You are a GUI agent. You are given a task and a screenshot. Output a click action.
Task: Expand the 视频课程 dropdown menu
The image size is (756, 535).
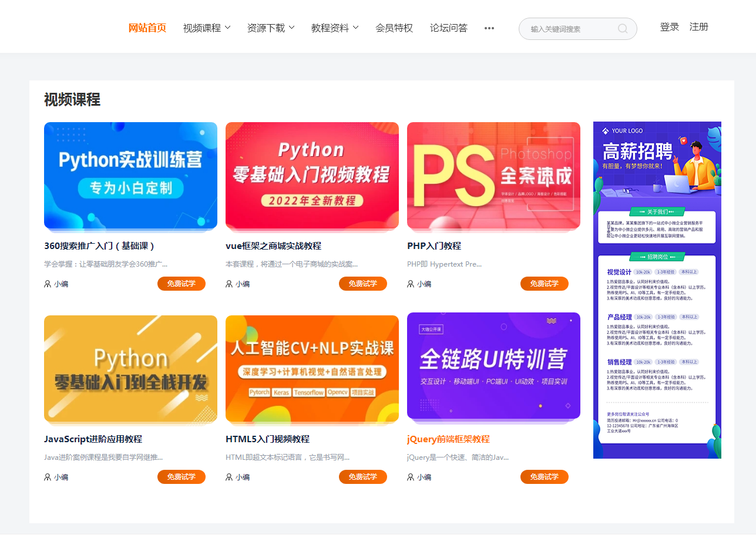point(207,28)
